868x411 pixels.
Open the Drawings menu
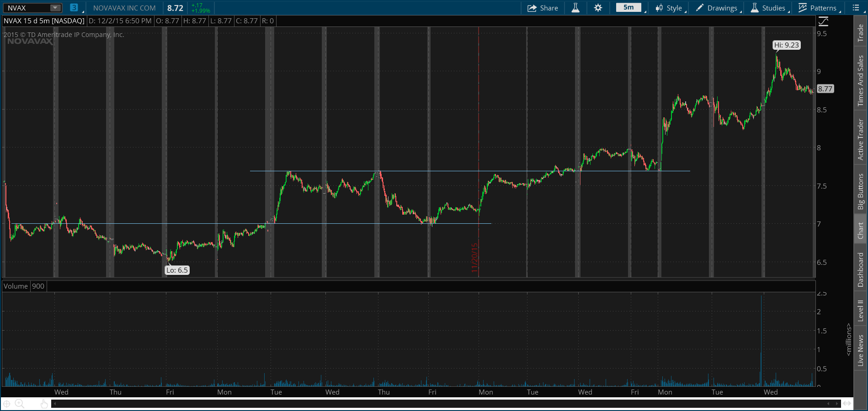pos(717,8)
